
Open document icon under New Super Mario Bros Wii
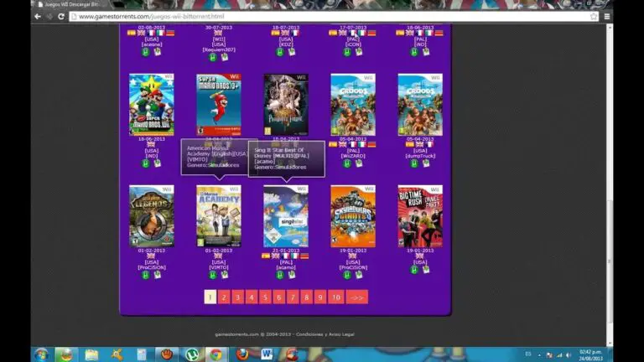[x=158, y=163]
